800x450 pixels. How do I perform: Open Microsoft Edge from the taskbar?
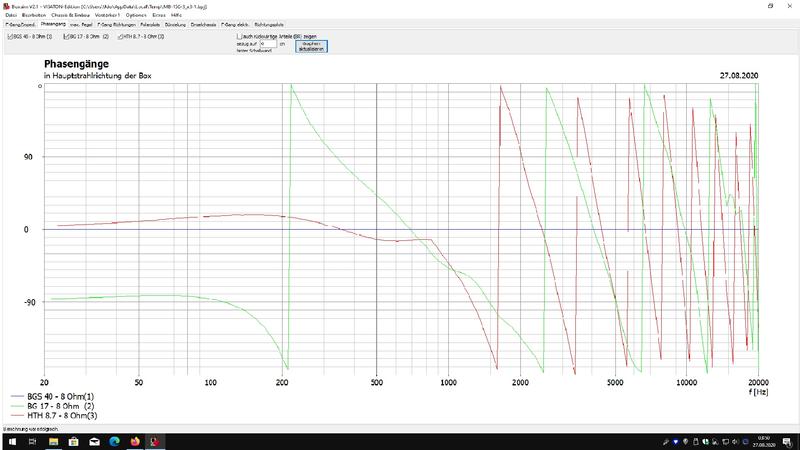pyautogui.click(x=113, y=441)
